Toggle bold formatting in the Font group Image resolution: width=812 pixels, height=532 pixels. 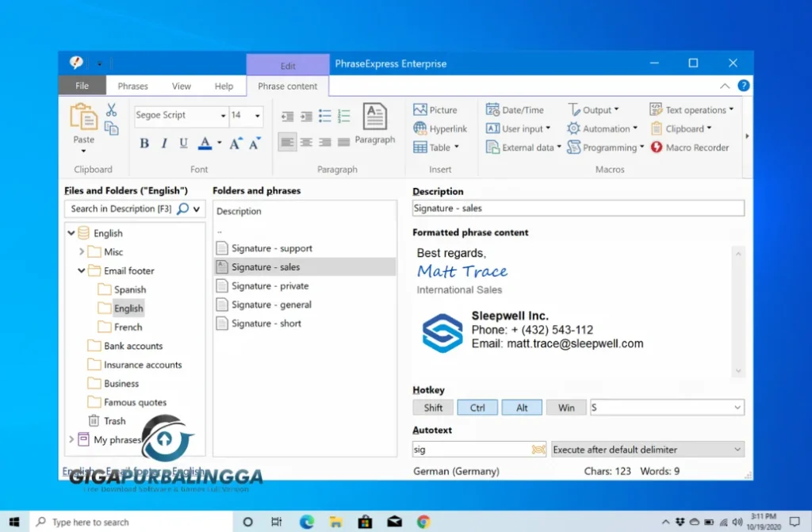144,143
